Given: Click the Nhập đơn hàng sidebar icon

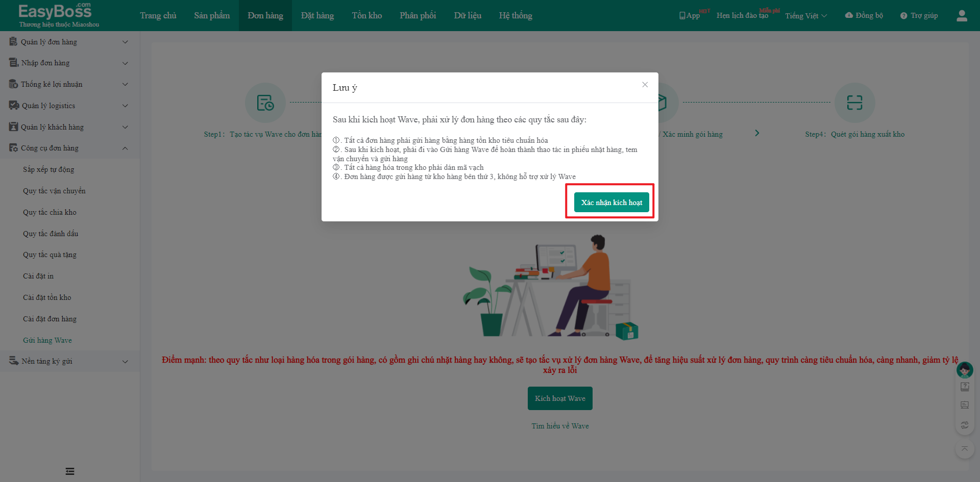Looking at the screenshot, I should pos(14,62).
